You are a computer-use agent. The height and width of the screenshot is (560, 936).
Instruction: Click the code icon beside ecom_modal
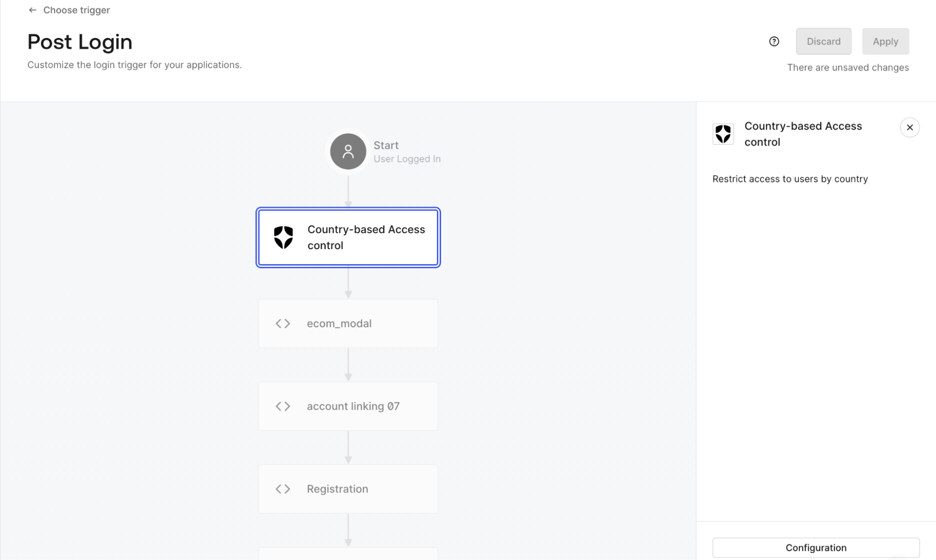pos(283,323)
